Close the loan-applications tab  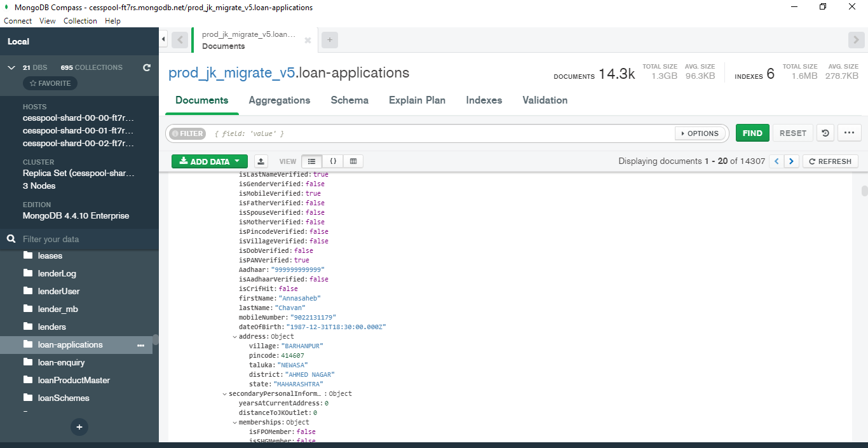[308, 40]
